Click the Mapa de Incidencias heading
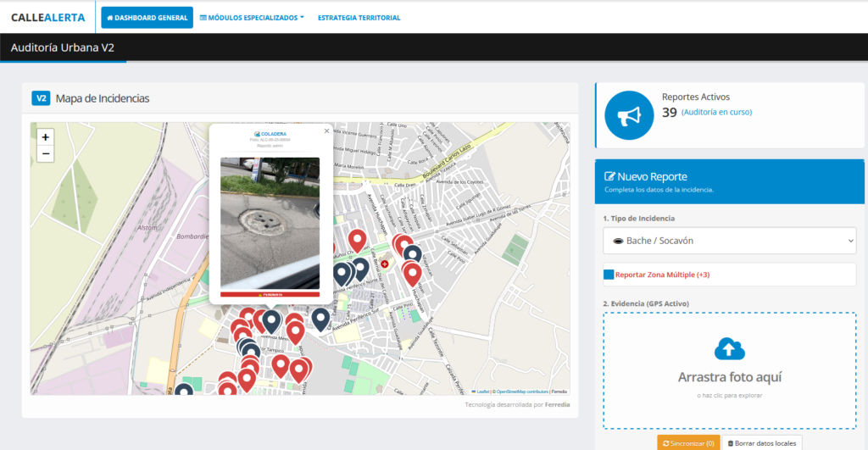The image size is (868, 450). point(103,98)
